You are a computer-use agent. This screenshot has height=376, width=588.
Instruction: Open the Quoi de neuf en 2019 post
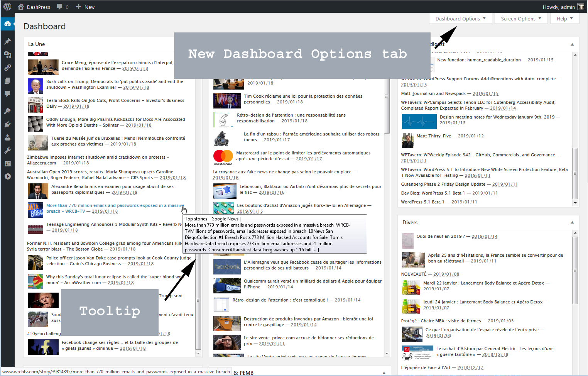tap(441, 236)
